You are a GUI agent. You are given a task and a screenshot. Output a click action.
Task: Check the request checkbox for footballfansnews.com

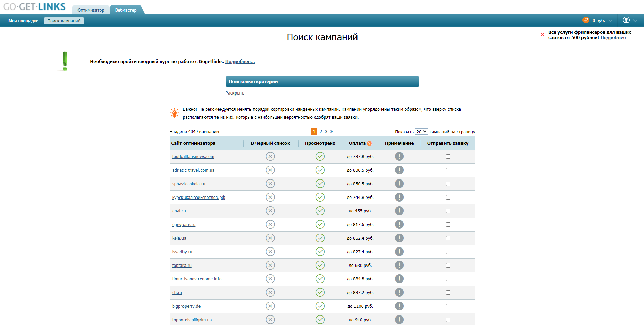point(448,156)
